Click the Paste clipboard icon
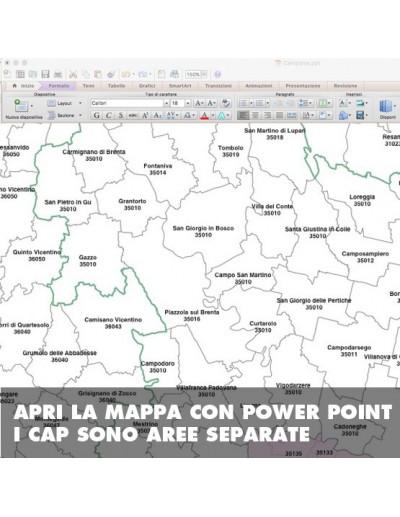Viewport: 400px width, 517px height. 98,74
